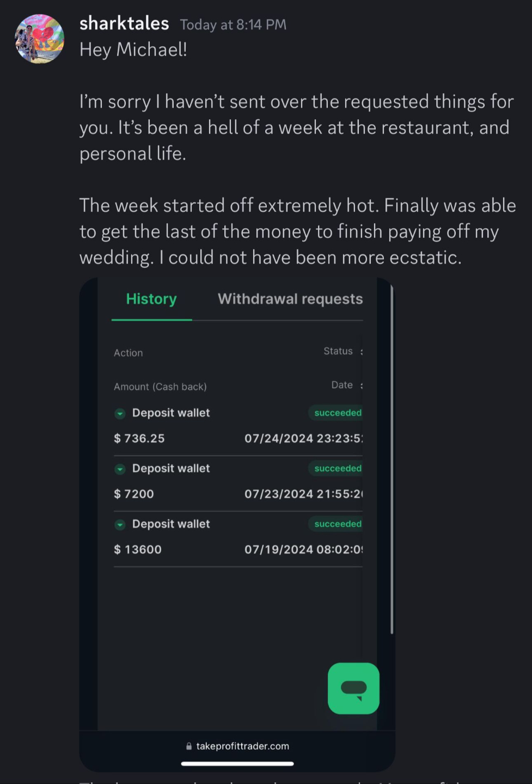The width and height of the screenshot is (532, 784).
Task: Open the green live chat widget
Action: (x=353, y=688)
